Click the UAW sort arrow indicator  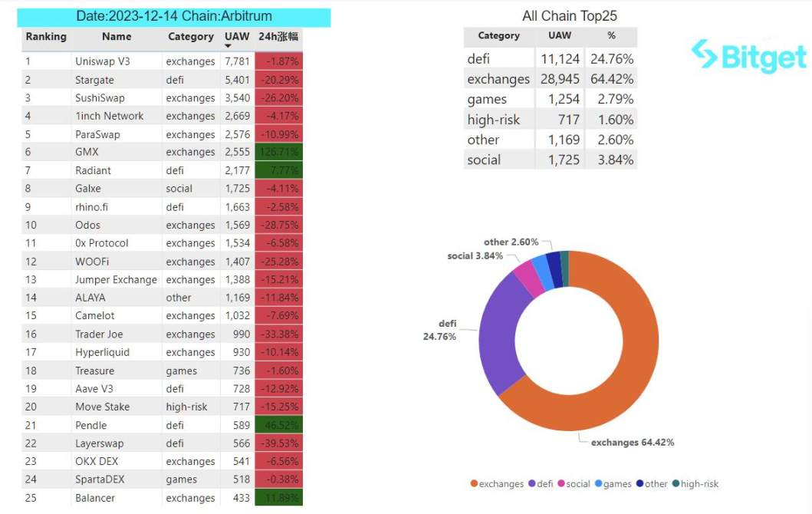(x=228, y=46)
